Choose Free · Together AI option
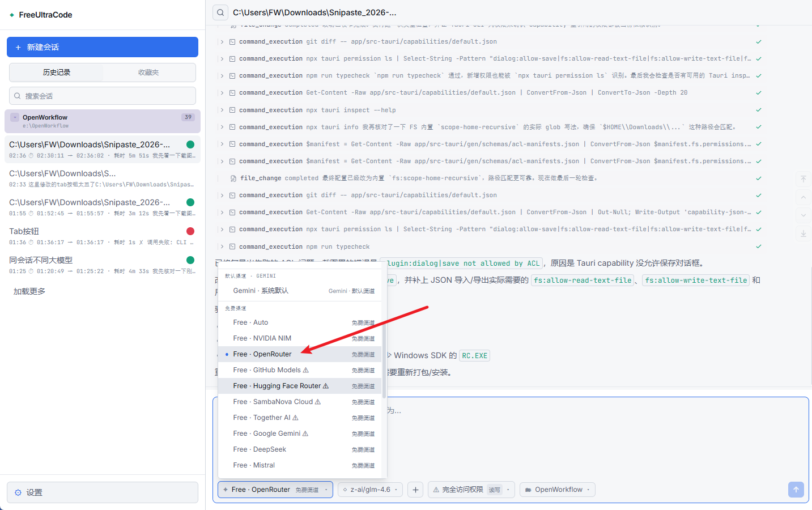812x510 pixels. click(300, 418)
